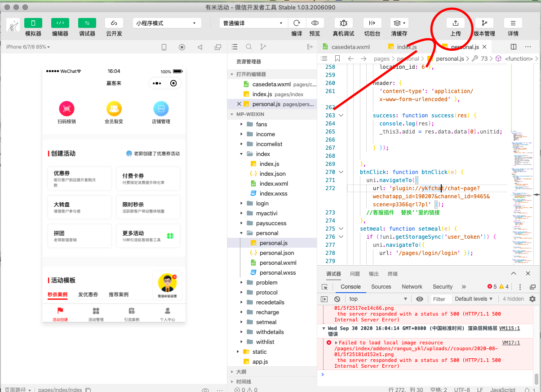This screenshot has width=541, height=392.
Task: Toggle the console live expression eye icon
Action: pyautogui.click(x=419, y=299)
